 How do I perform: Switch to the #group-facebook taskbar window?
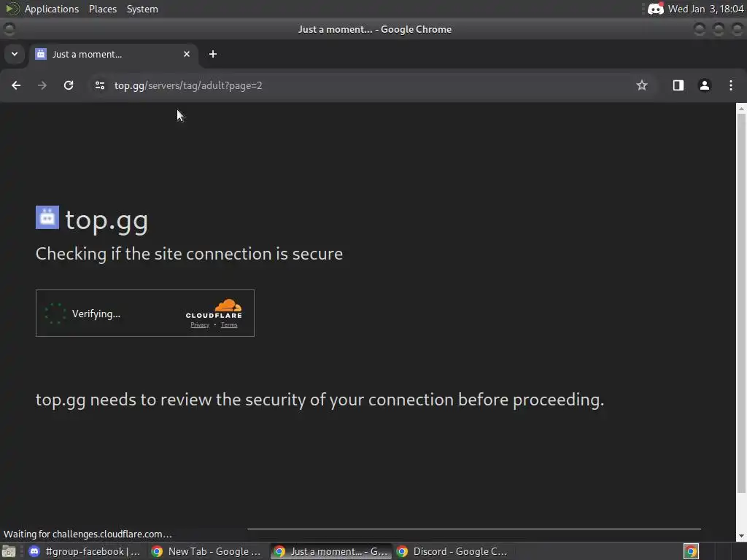tap(85, 551)
